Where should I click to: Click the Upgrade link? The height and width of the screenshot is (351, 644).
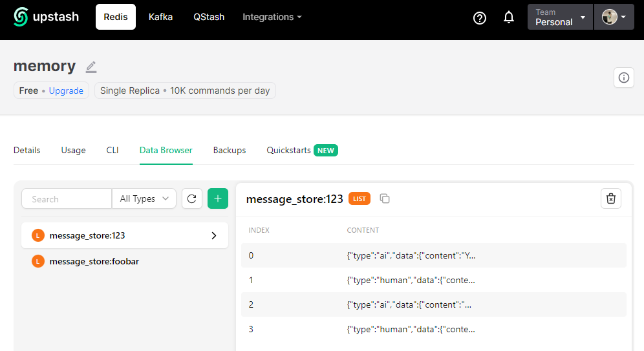66,90
